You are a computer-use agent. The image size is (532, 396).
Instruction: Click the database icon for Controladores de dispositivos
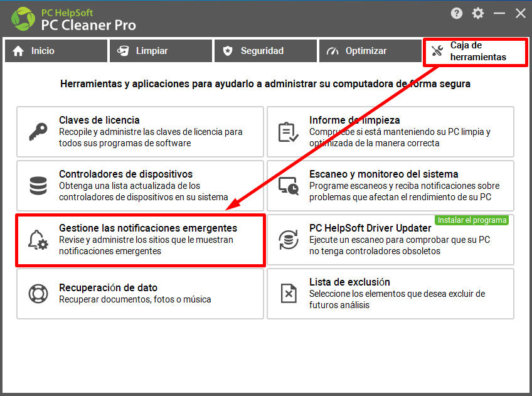(38, 186)
